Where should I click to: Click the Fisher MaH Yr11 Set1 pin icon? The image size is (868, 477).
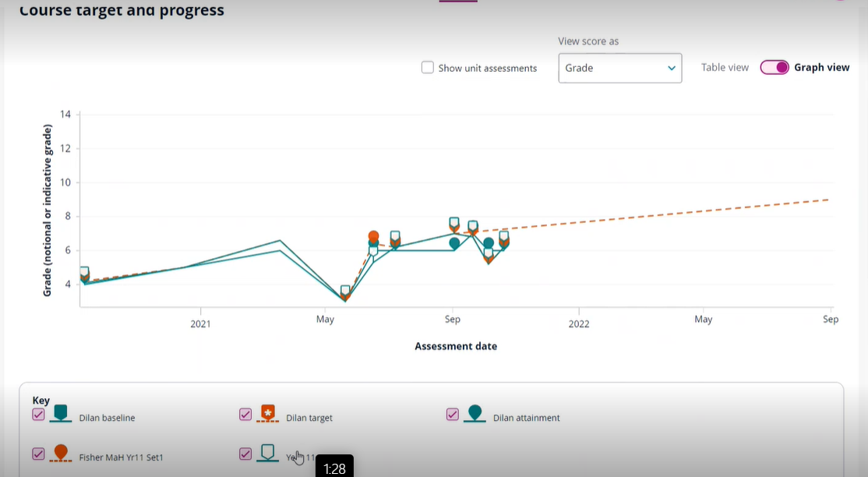click(61, 450)
